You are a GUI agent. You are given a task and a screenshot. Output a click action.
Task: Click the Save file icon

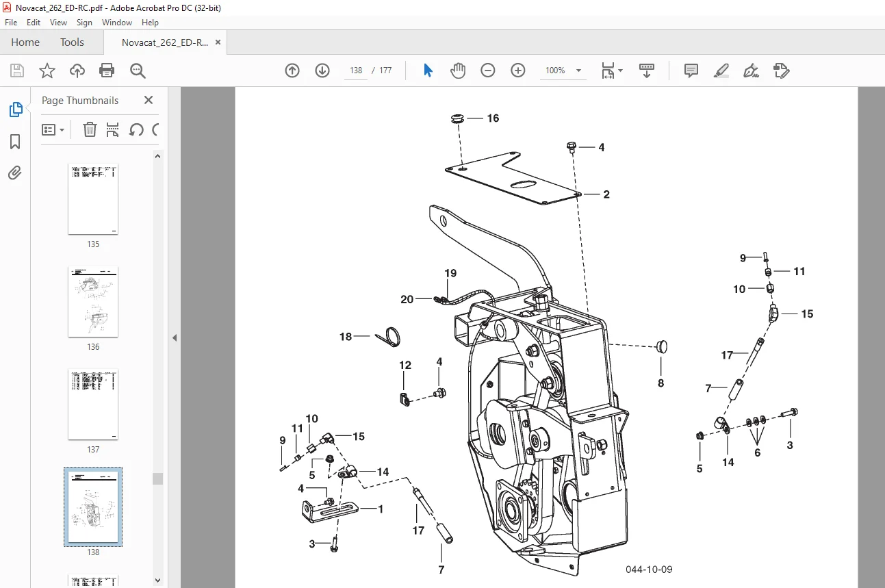[17, 71]
